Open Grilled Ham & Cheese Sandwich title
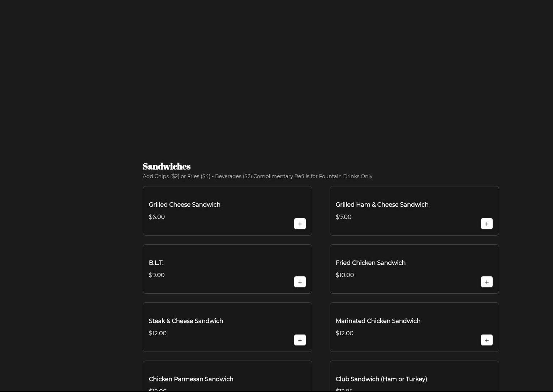 [382, 205]
